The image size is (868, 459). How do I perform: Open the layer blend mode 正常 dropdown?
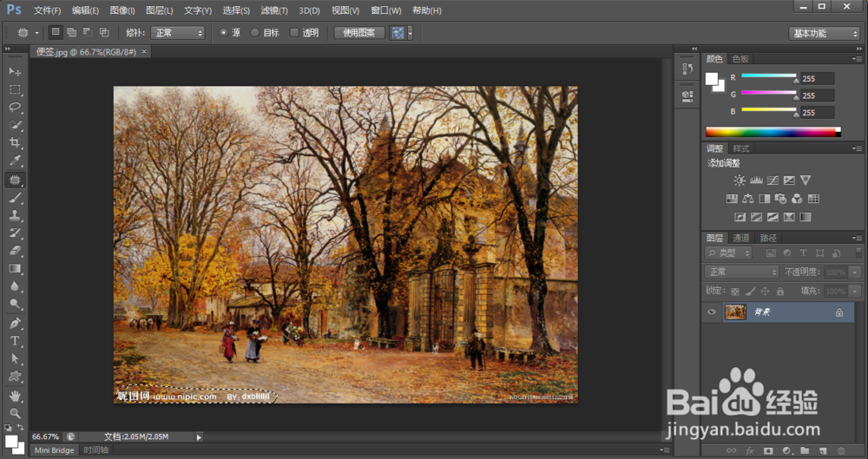742,272
